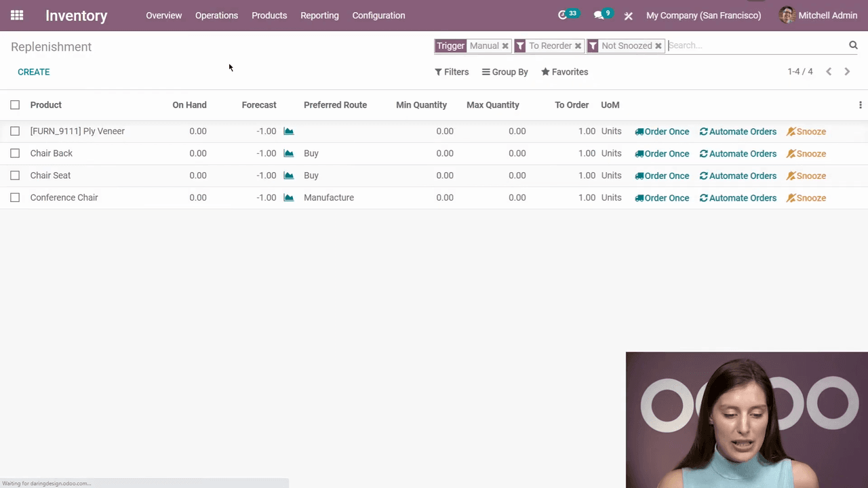The image size is (868, 488).
Task: Click the search magnifier icon
Action: click(x=853, y=45)
